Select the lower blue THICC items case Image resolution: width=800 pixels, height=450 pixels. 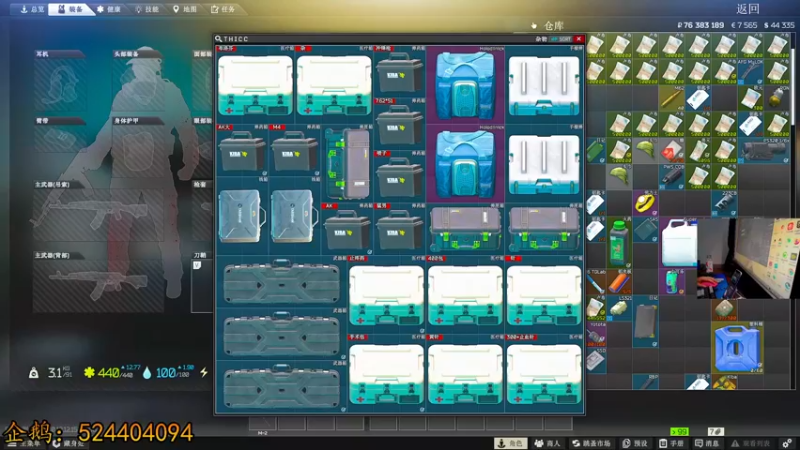click(465, 163)
